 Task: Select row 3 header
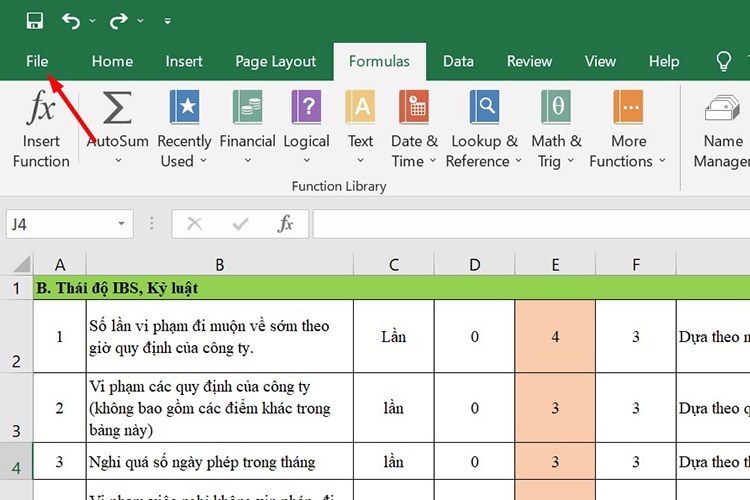(16, 408)
